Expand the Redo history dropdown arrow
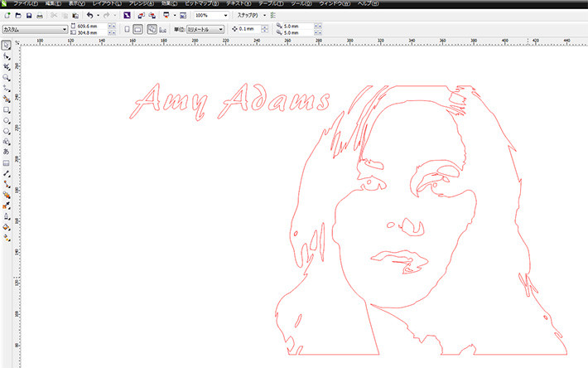 115,16
